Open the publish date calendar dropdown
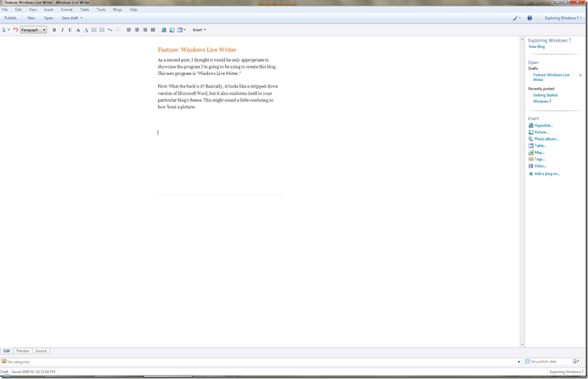 [x=576, y=362]
